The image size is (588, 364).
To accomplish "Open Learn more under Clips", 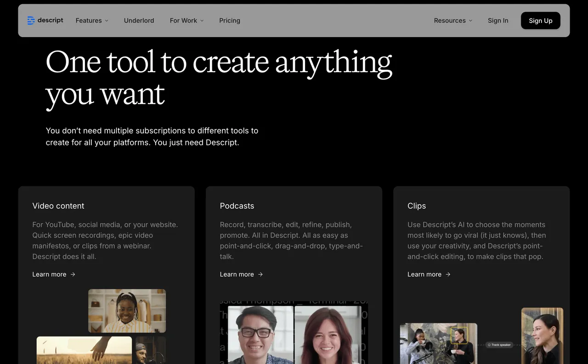I will tap(424, 274).
